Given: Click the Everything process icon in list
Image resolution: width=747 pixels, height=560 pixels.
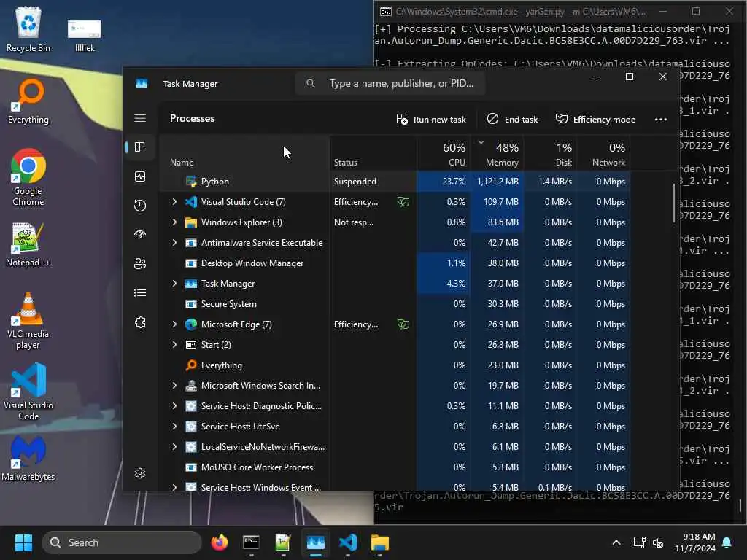Looking at the screenshot, I should [x=191, y=365].
